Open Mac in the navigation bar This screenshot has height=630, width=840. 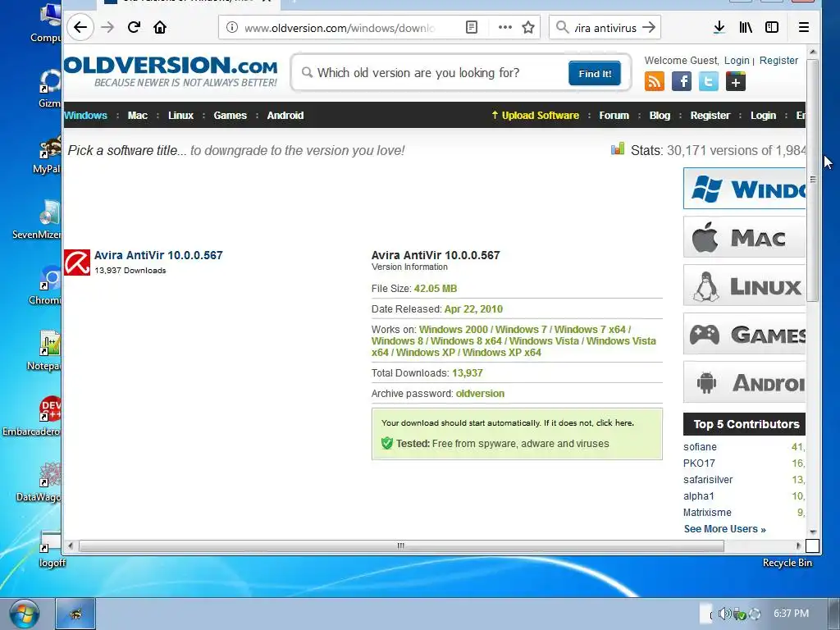click(138, 115)
